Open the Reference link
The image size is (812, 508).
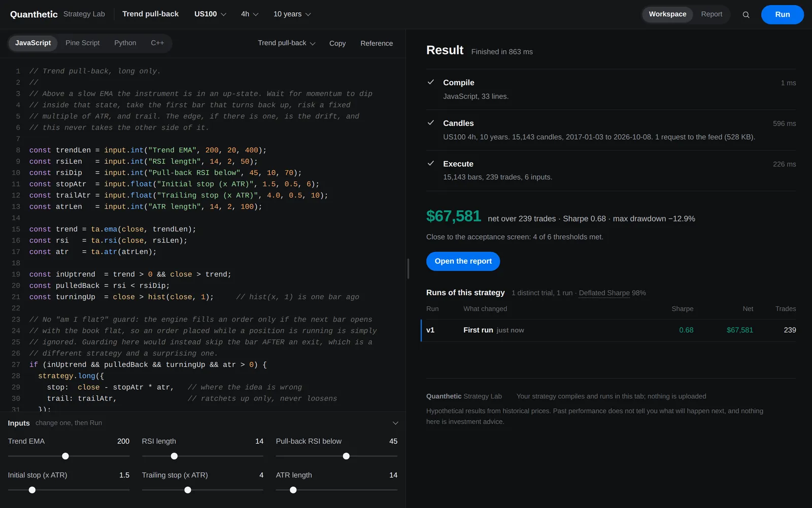[377, 43]
